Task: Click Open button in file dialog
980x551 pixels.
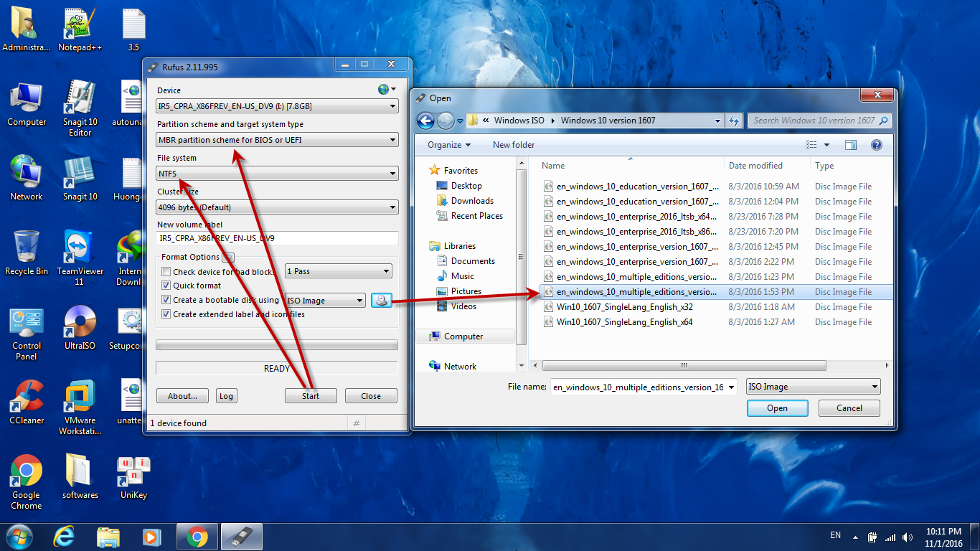Action: (x=777, y=408)
